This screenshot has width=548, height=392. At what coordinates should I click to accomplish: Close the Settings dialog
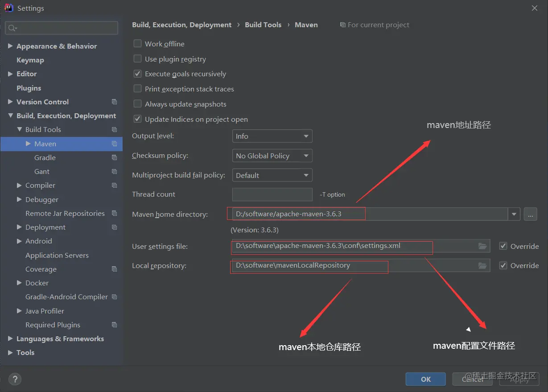pos(535,8)
